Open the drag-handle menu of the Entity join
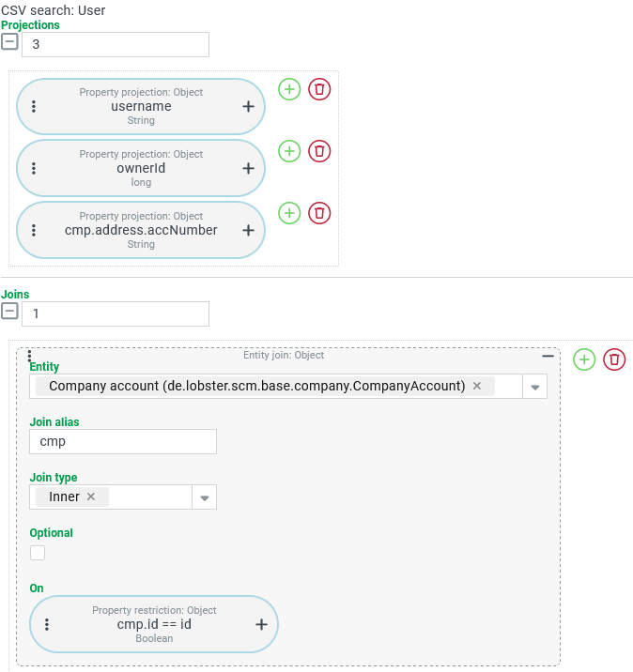This screenshot has height=672, width=633. [x=30, y=356]
